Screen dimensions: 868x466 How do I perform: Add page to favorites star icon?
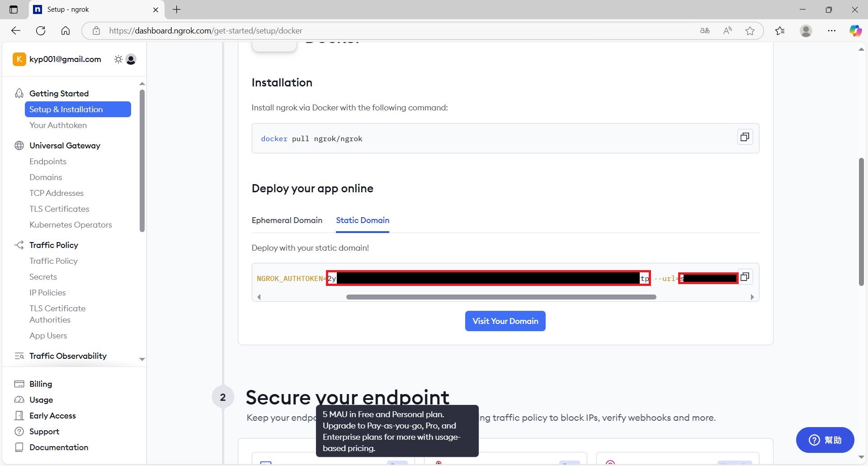click(x=750, y=31)
